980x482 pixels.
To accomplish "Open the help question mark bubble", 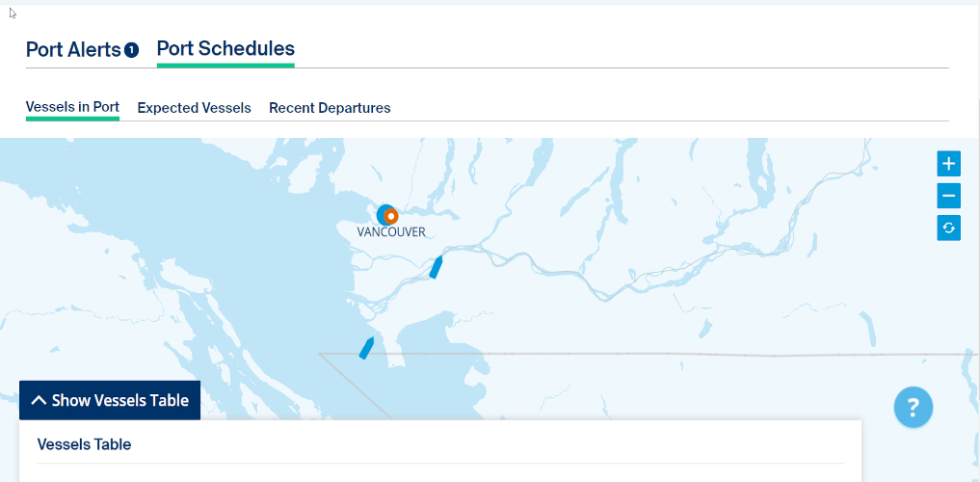I will pos(914,407).
